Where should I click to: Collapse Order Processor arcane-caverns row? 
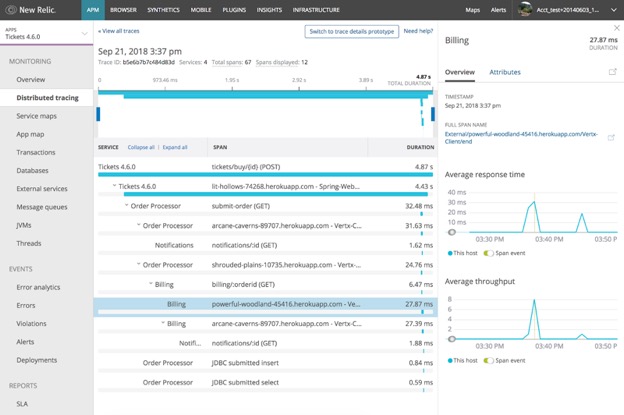coord(138,225)
